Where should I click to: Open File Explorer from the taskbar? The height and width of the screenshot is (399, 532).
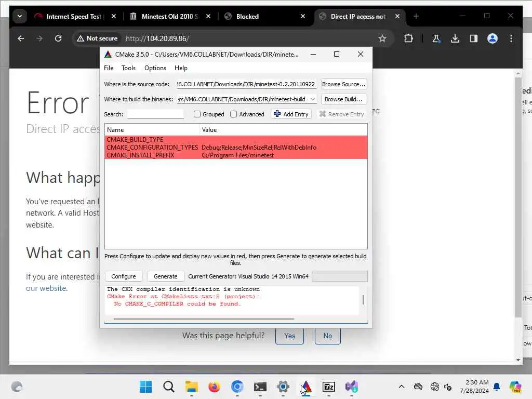pos(191,387)
